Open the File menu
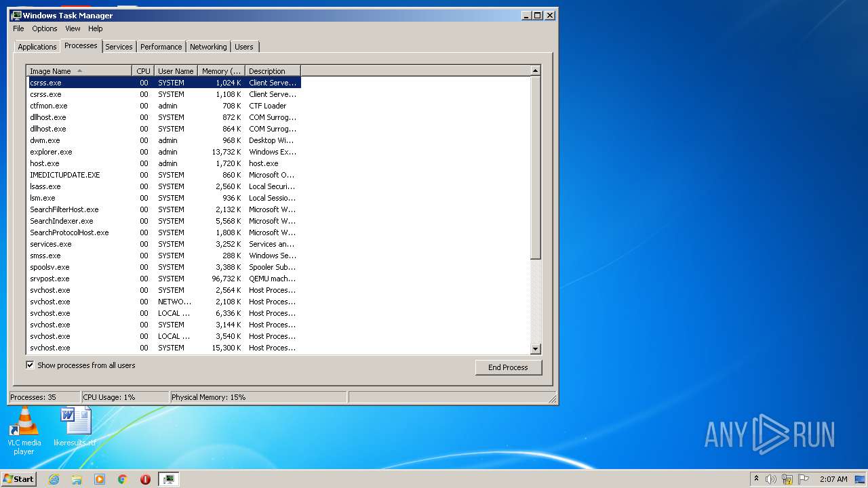 pos(18,28)
